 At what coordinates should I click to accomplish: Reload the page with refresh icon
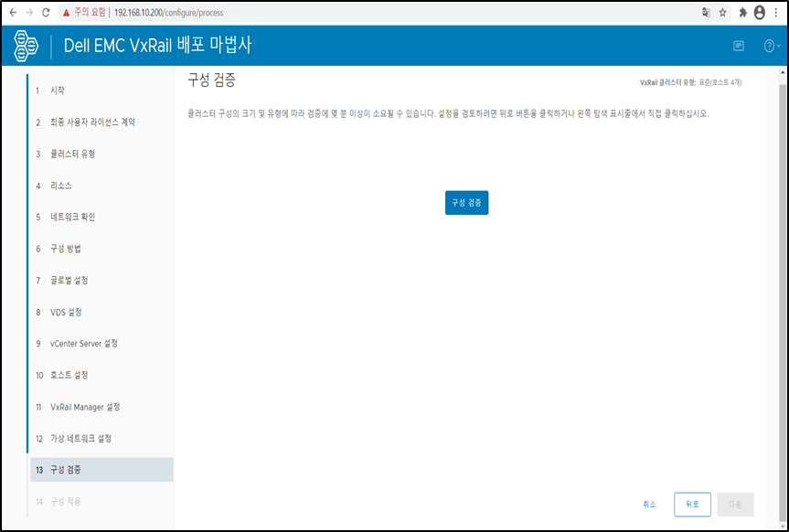[46, 13]
